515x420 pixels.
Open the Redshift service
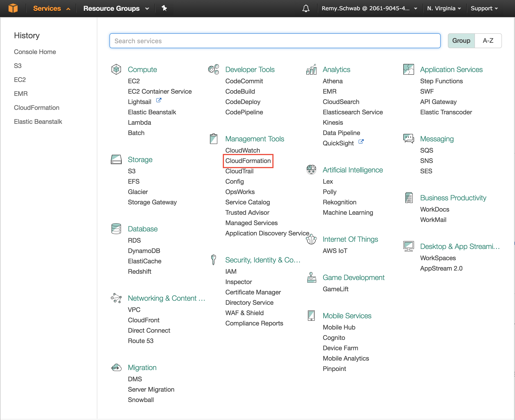point(139,271)
